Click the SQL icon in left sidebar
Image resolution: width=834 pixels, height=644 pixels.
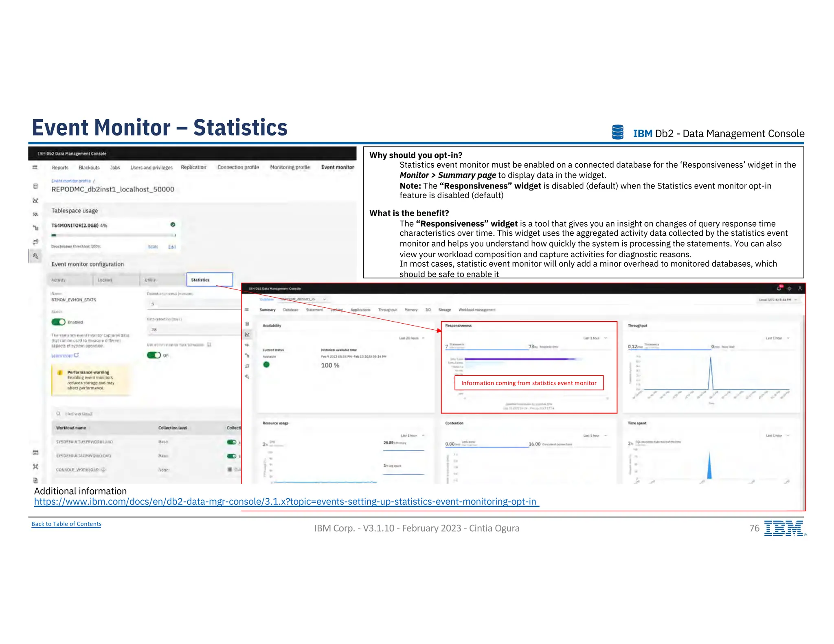tap(35, 214)
